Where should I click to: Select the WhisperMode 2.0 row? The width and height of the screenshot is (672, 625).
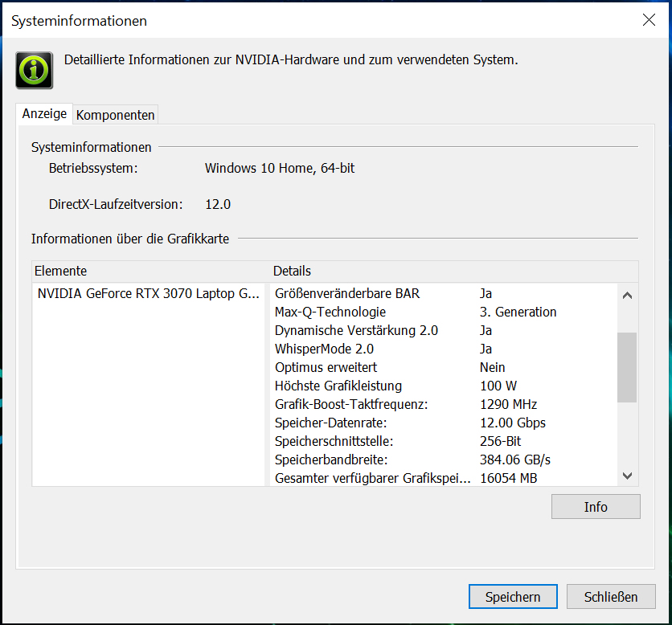(324, 349)
